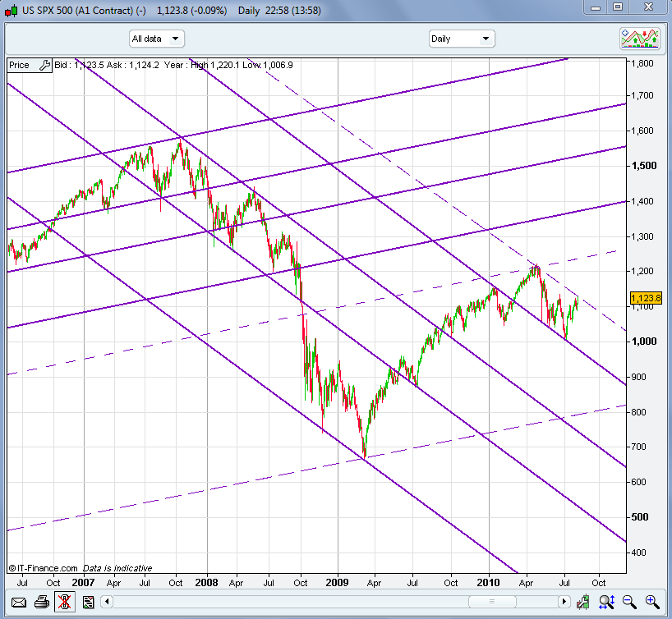Click the chart list document icon
The image size is (672, 619).
pos(88,603)
